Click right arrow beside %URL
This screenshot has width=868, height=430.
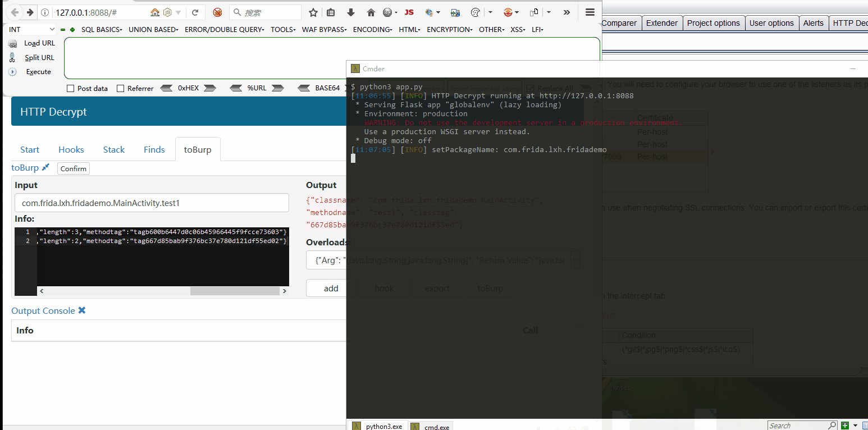click(278, 88)
